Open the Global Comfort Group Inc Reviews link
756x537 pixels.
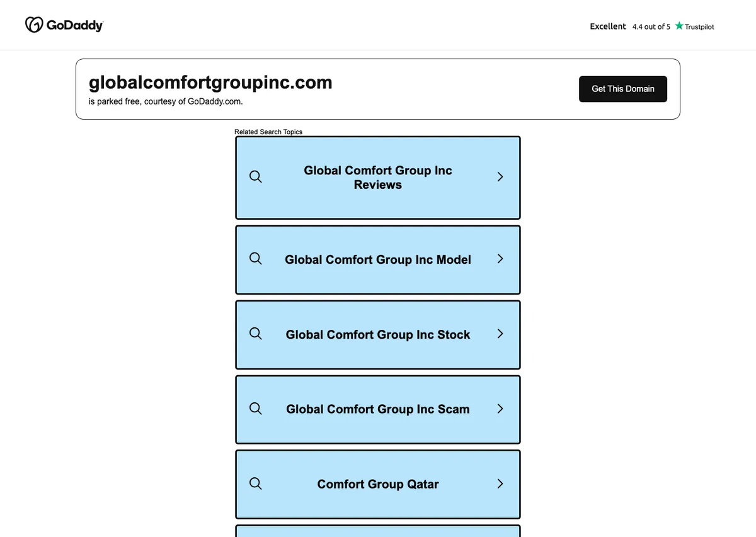378,178
